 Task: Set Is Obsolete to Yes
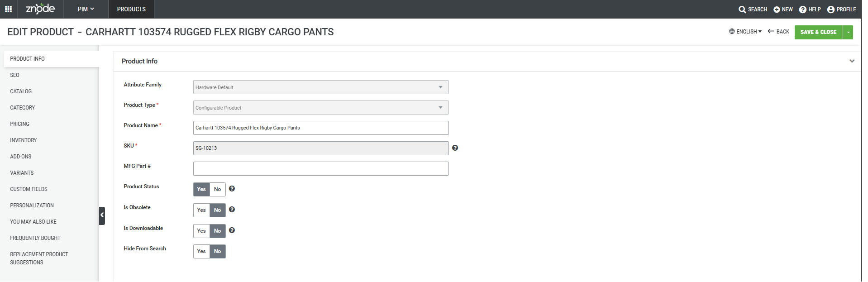pyautogui.click(x=201, y=210)
